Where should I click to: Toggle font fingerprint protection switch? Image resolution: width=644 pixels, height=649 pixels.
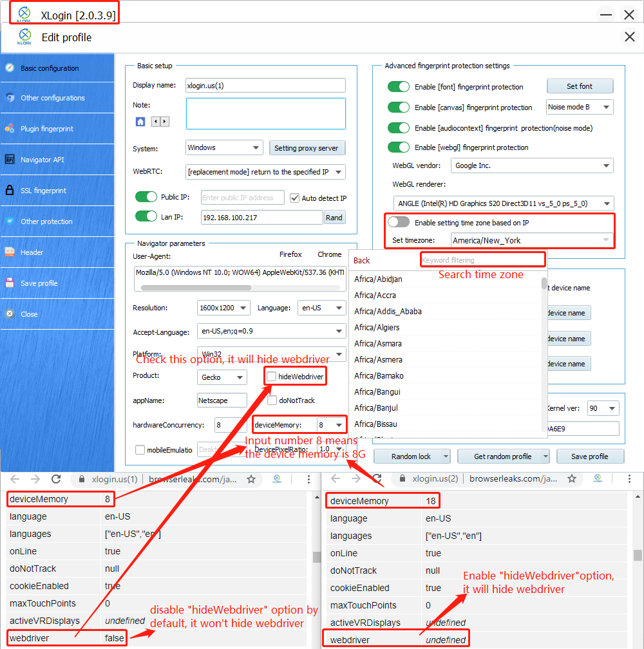(x=399, y=86)
